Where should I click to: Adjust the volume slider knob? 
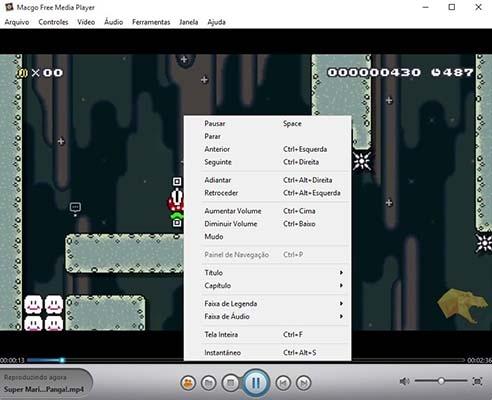(441, 381)
